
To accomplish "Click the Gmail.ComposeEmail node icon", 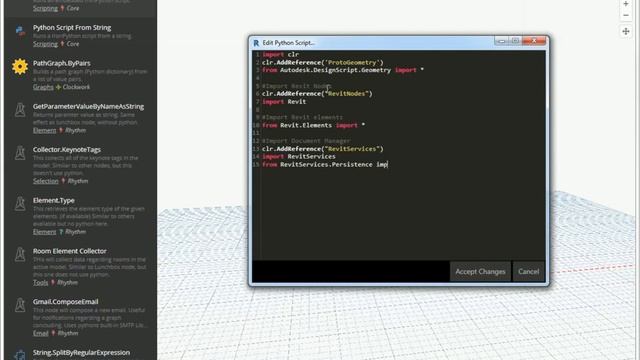I will point(20,304).
